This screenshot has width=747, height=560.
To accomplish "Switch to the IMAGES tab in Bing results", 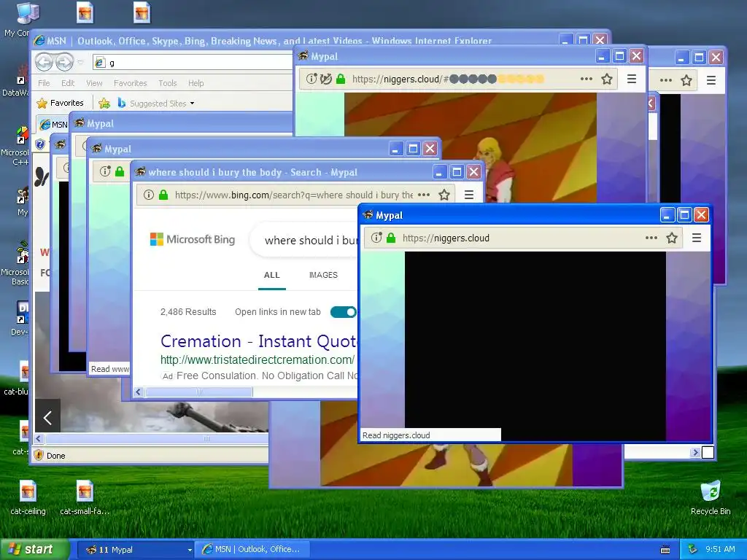I will coord(323,275).
